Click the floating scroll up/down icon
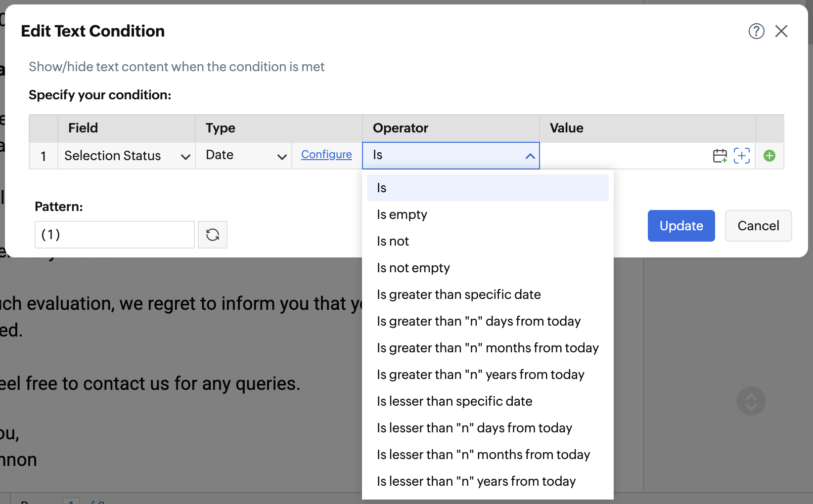 (x=751, y=401)
